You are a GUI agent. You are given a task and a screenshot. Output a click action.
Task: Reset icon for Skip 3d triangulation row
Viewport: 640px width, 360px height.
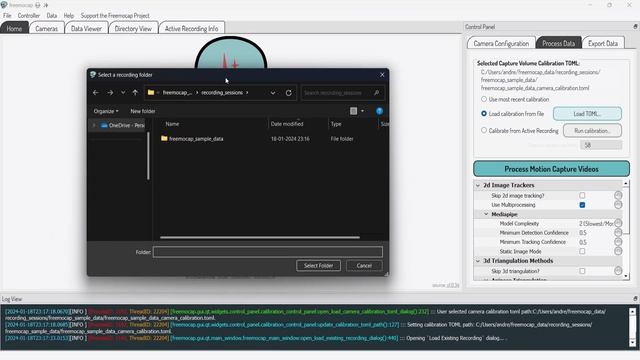click(618, 271)
